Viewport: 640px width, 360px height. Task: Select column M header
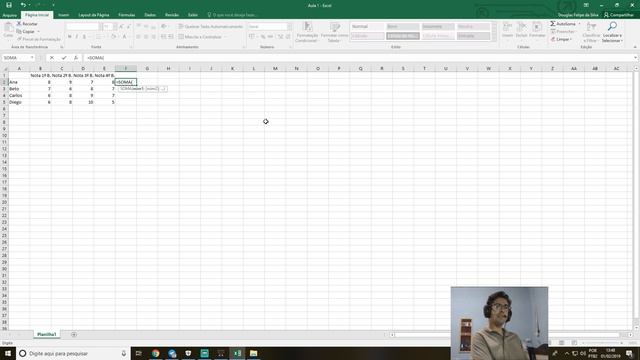275,69
